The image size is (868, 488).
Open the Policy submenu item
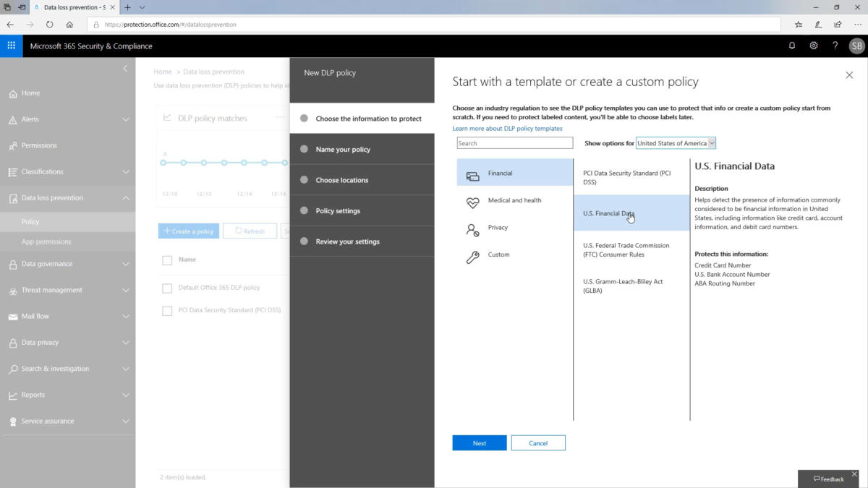point(67,222)
